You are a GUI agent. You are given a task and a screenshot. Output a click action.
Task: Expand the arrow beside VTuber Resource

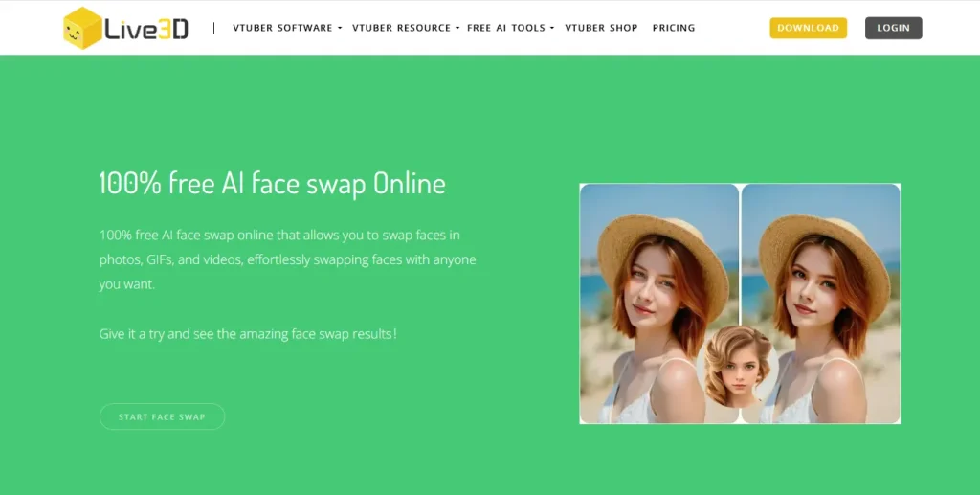457,28
